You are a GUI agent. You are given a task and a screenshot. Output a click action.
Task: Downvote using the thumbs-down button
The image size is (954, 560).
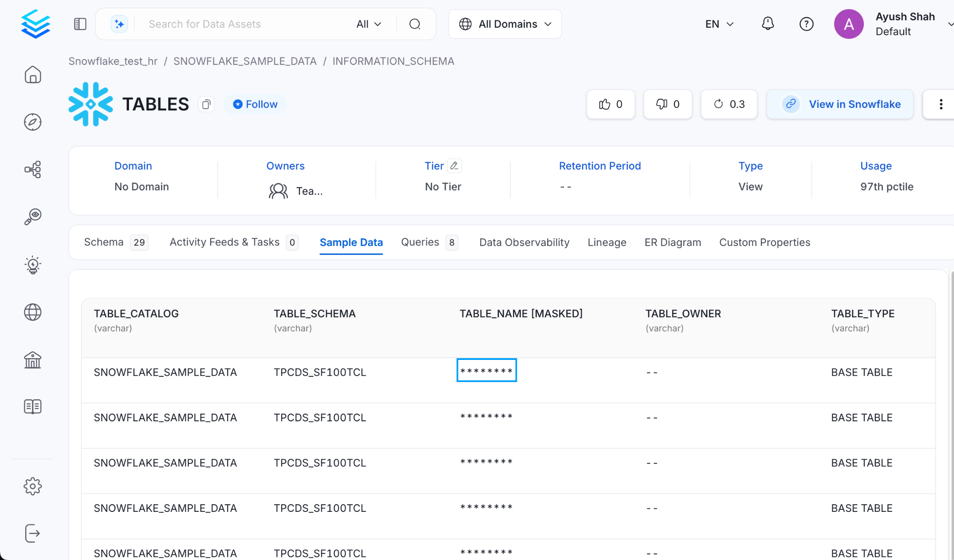667,104
